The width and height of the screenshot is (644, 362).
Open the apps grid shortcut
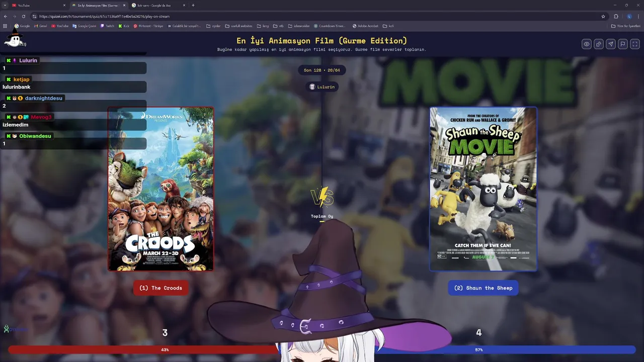click(5, 26)
